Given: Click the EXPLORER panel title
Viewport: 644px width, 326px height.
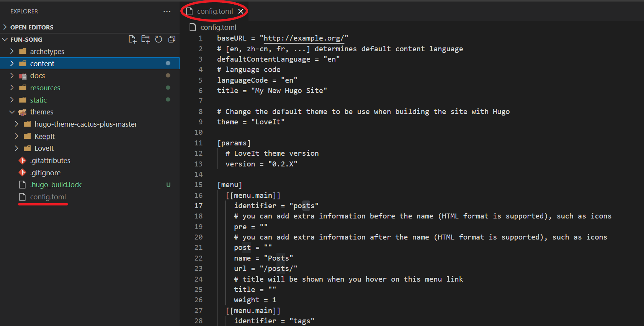Looking at the screenshot, I should pos(24,11).
